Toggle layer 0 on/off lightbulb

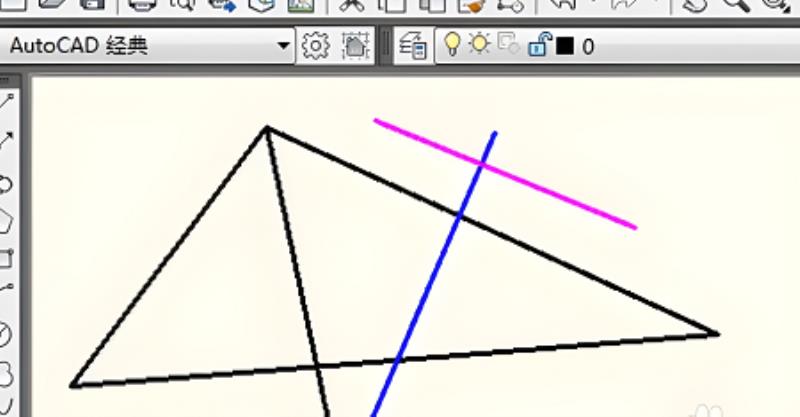[x=452, y=44]
